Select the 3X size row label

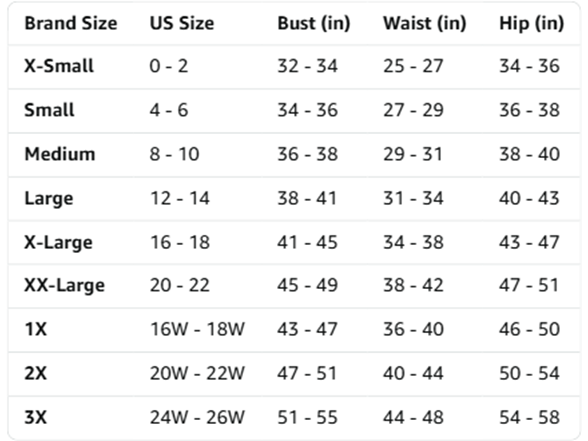[36, 417]
